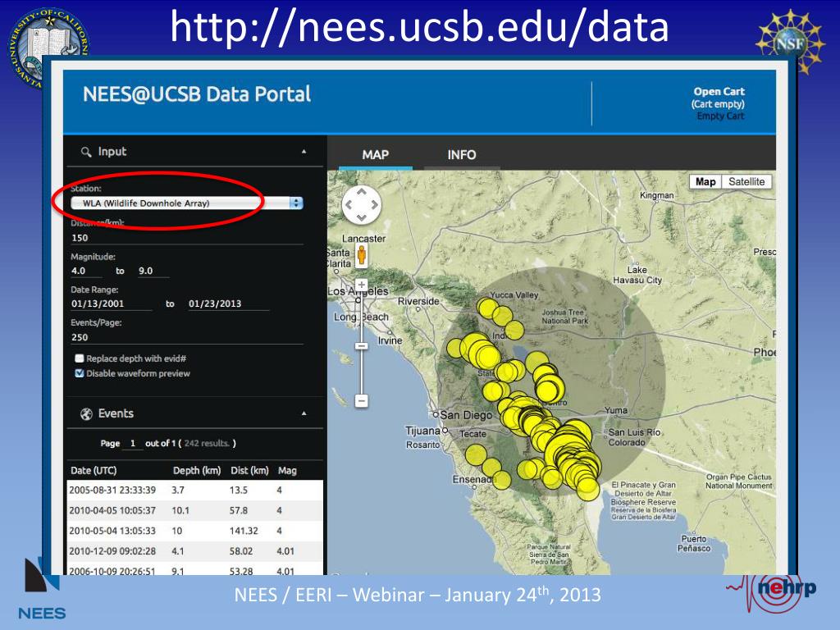Screen dimensions: 840x630
Task: Open Cart link in header
Action: pos(719,92)
